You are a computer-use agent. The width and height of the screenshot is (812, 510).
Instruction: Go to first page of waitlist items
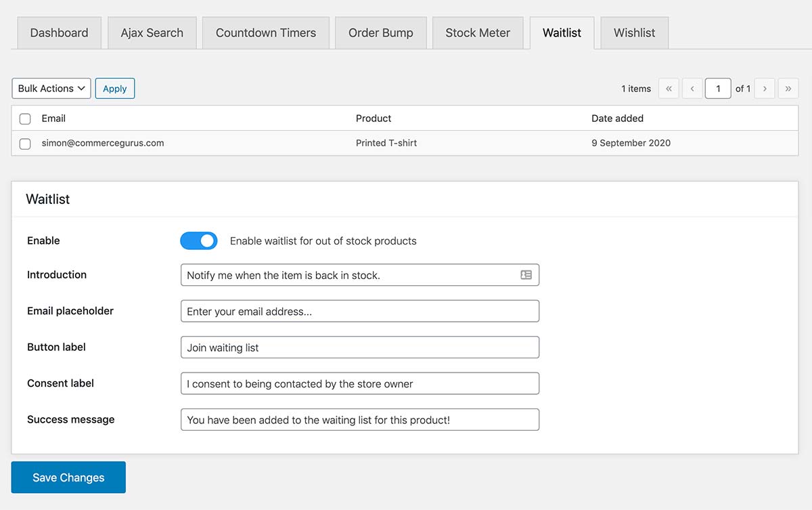[669, 89]
